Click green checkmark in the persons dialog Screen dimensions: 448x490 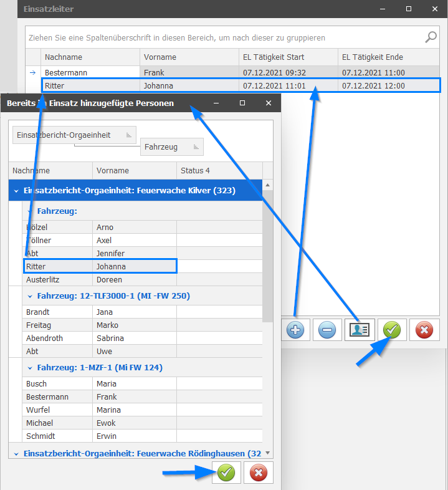(226, 473)
